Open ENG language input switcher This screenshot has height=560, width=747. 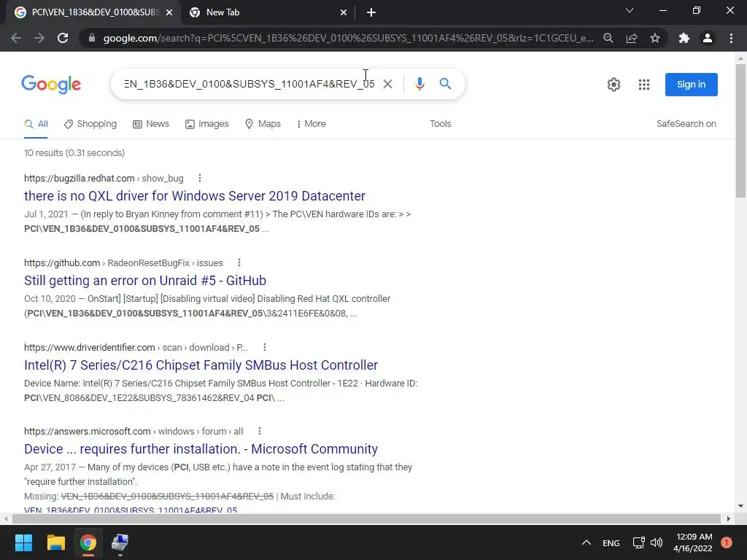(x=611, y=542)
